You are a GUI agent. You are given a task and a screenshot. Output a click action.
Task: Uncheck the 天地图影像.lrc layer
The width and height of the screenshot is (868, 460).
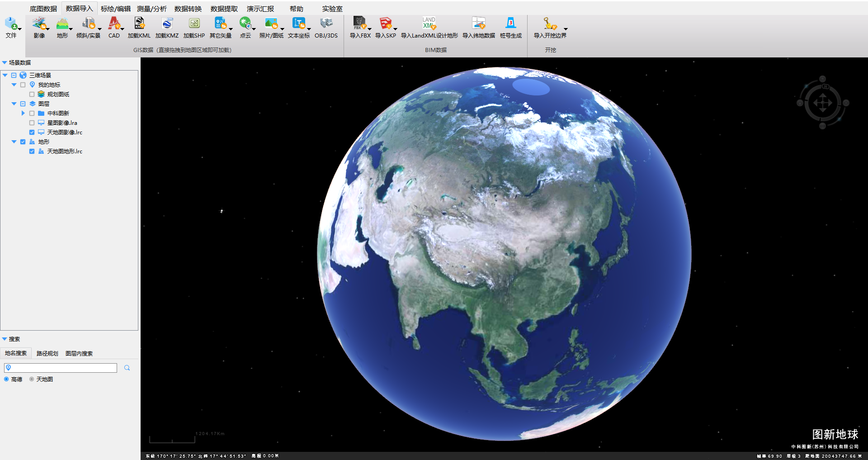click(x=32, y=132)
